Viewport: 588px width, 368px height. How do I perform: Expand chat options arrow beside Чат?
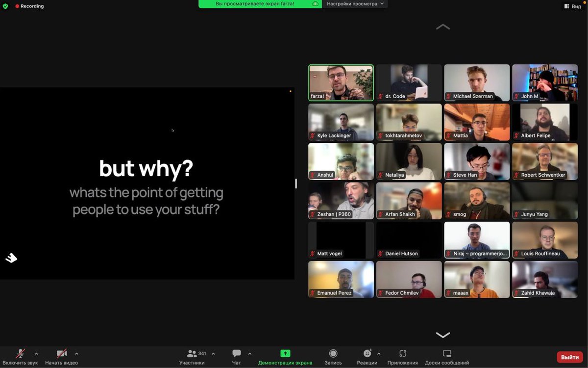coord(250,353)
